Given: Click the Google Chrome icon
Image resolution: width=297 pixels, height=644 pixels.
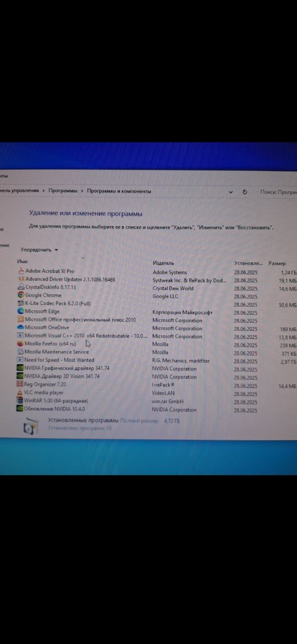Looking at the screenshot, I should coord(21,295).
